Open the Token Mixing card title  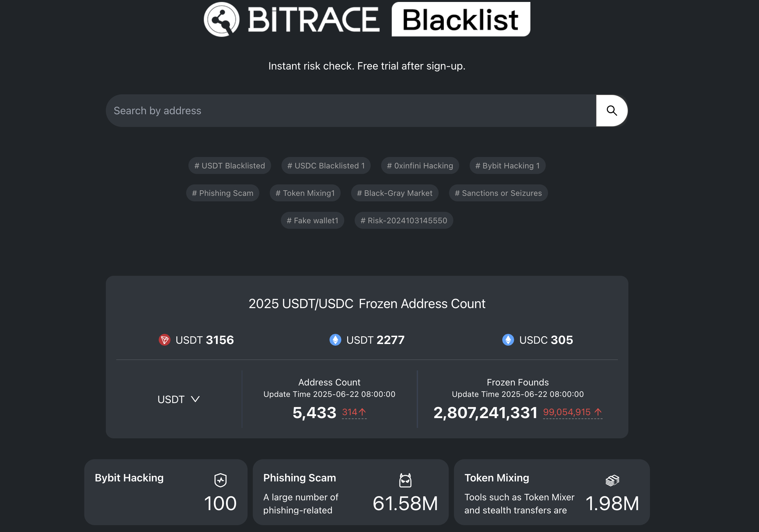point(496,478)
